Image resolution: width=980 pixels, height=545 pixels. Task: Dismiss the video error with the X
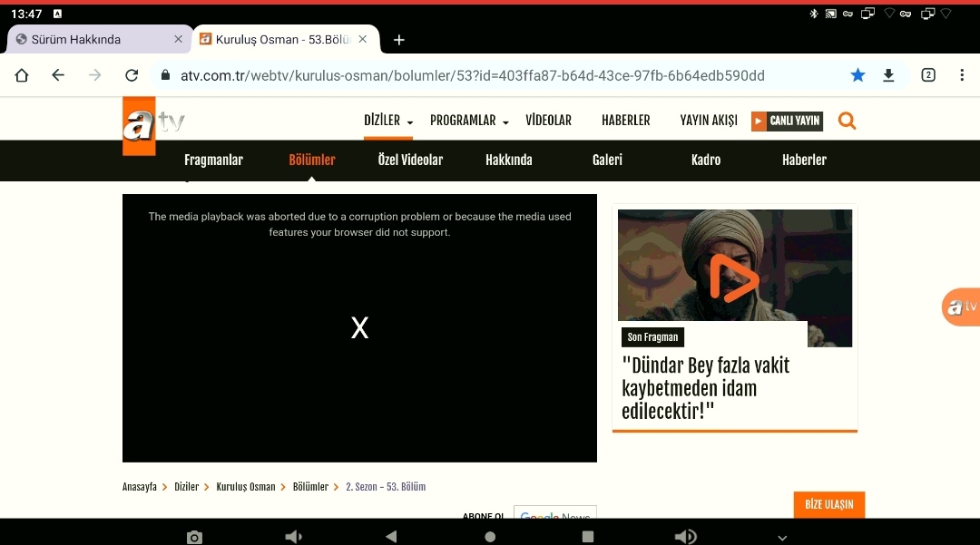359,327
